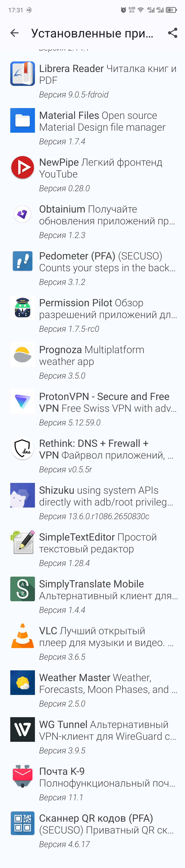Tap the Pedometer footsteps icon
This screenshot has width=185, height=868.
(x=23, y=261)
